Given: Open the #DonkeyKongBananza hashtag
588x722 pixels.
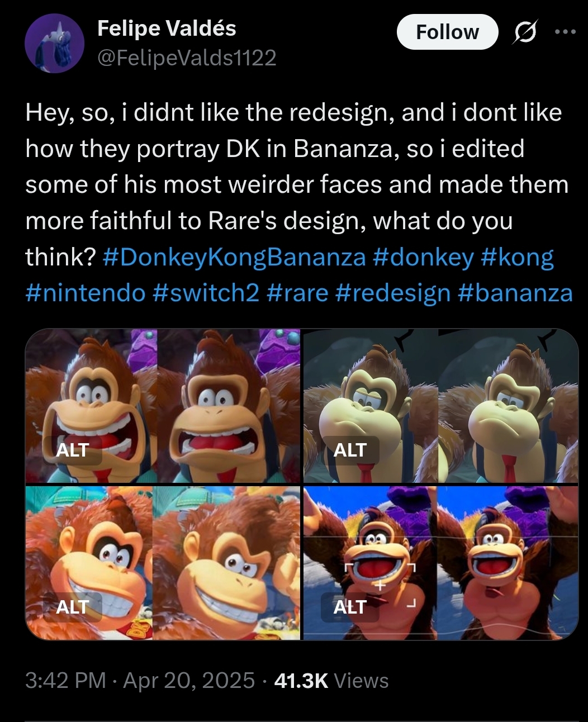Looking at the screenshot, I should 235,257.
